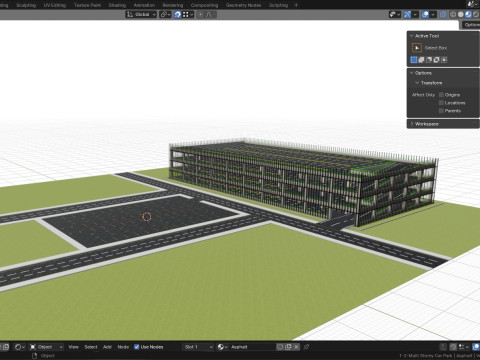Toggle the node editor overlay button
The image size is (480, 360).
(x=476, y=347)
